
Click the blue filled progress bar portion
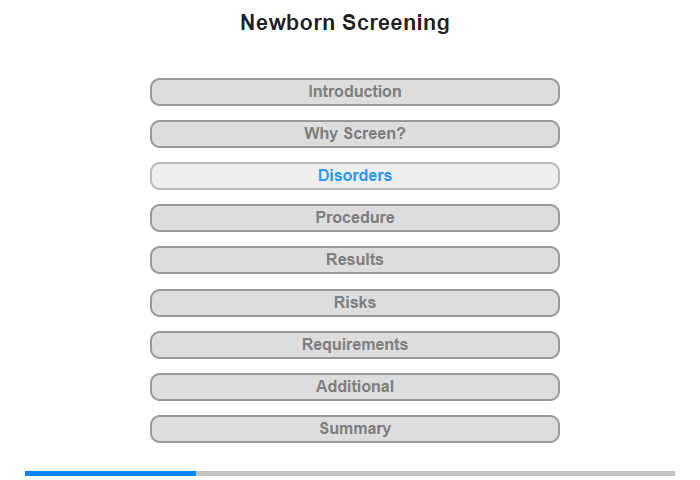click(x=110, y=473)
